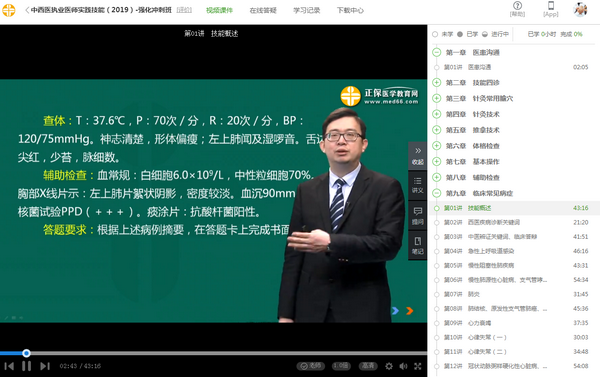The width and height of the screenshot is (600, 377).
Task: Open the 提问 question panel
Action: [417, 216]
